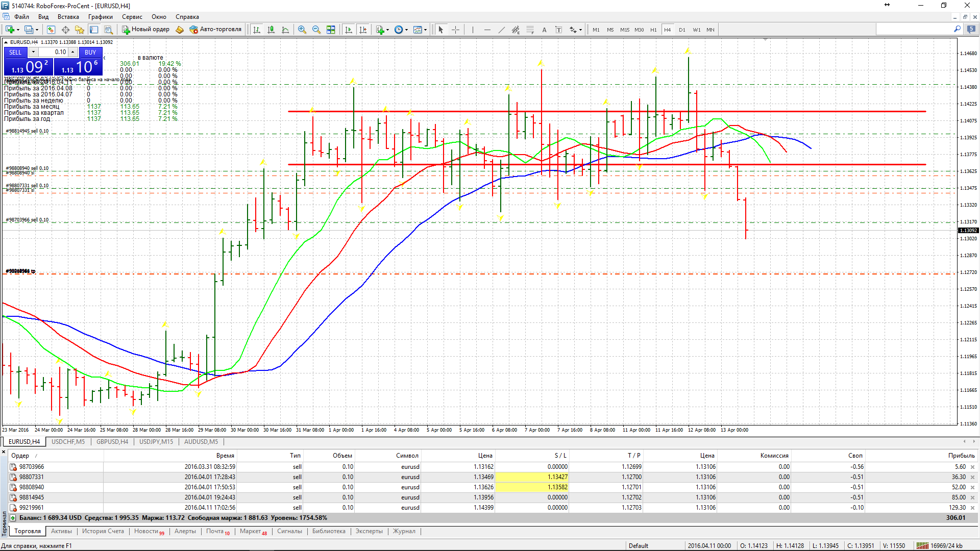Open the Market Watch panel icon

tap(51, 30)
